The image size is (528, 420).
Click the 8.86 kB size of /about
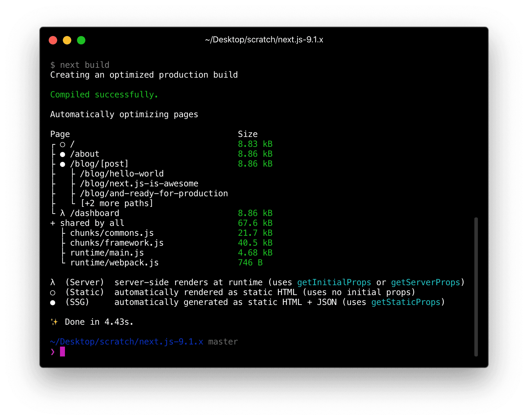(x=255, y=154)
